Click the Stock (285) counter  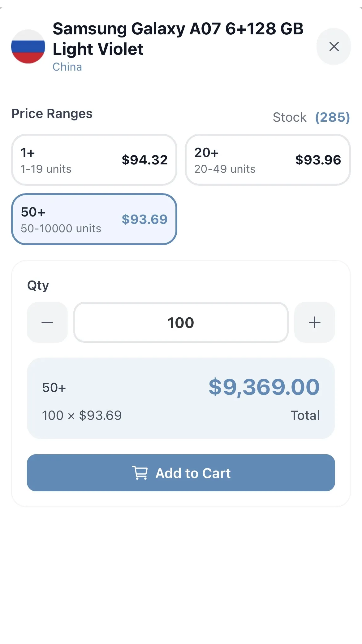(311, 117)
